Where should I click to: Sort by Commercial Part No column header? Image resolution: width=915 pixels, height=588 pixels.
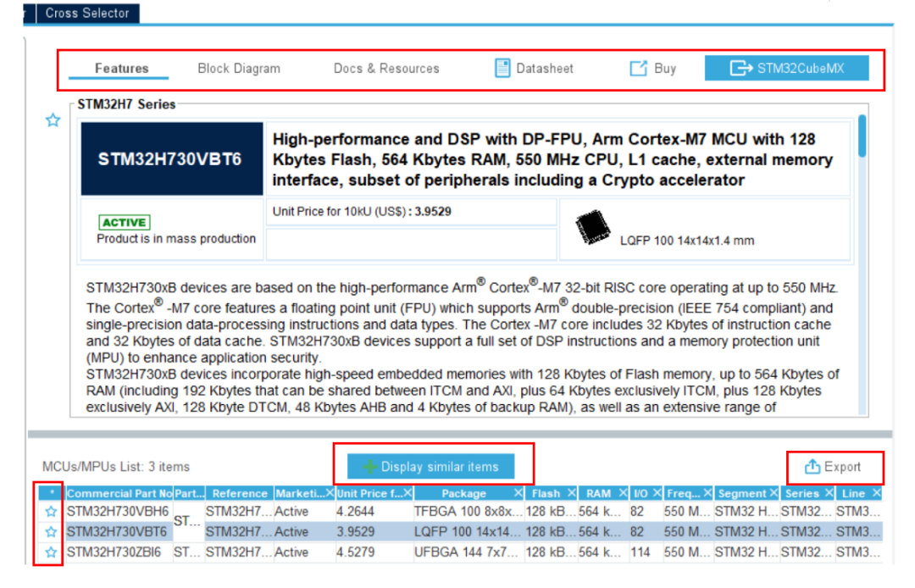(x=119, y=493)
